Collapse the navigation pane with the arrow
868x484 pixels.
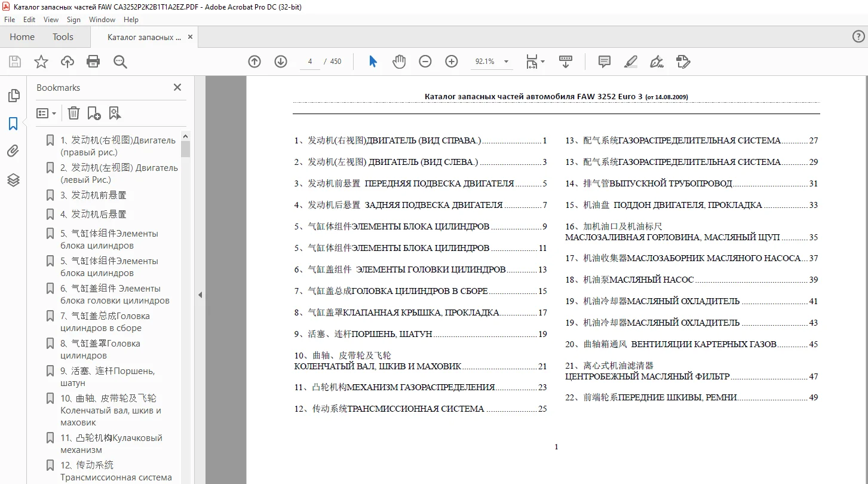[200, 295]
